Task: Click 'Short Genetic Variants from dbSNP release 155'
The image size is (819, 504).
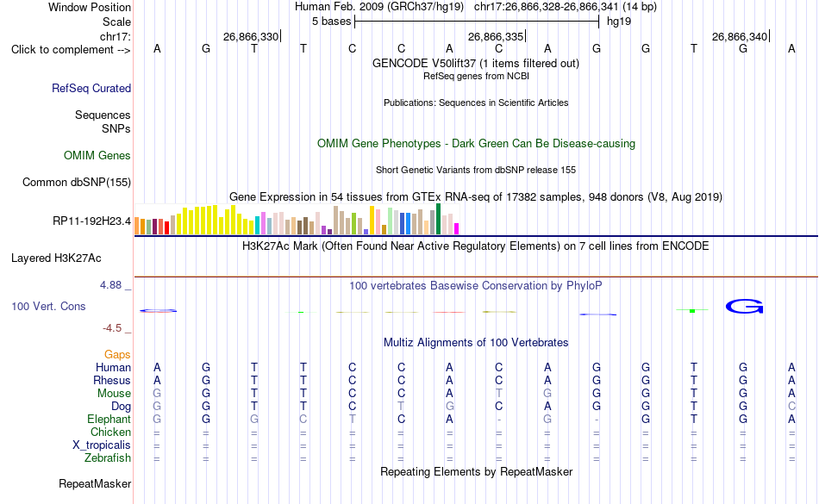Action: tap(476, 170)
